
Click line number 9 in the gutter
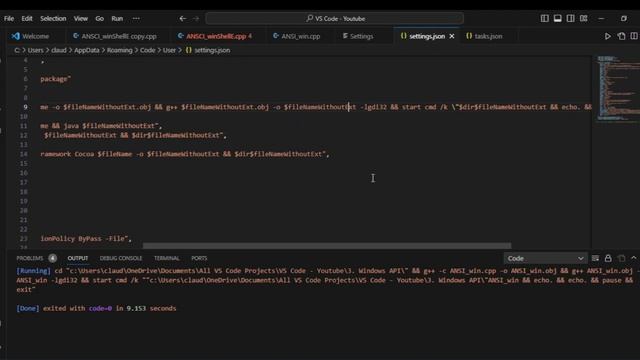click(25, 107)
